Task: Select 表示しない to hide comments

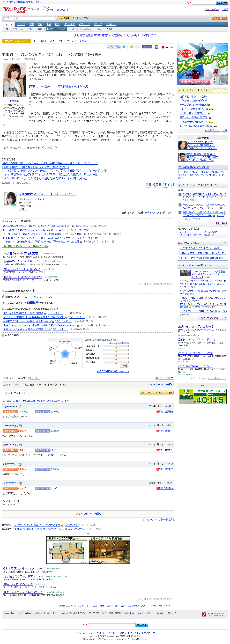Action: (x=34, y=378)
